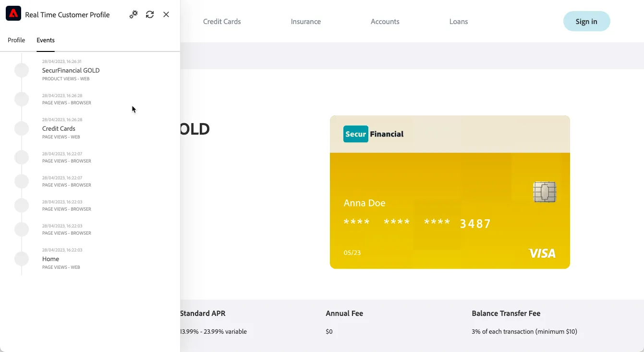Click the red Adobe logo icon

coord(13,13)
